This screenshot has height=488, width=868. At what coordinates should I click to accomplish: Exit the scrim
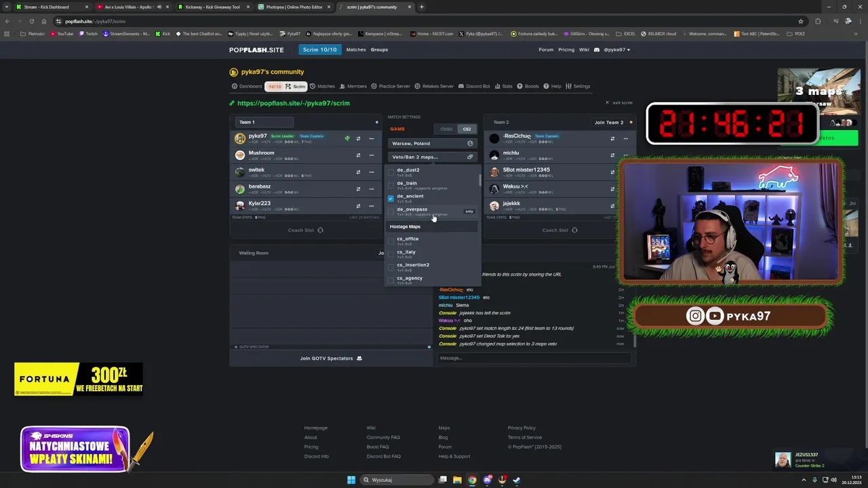click(x=619, y=102)
